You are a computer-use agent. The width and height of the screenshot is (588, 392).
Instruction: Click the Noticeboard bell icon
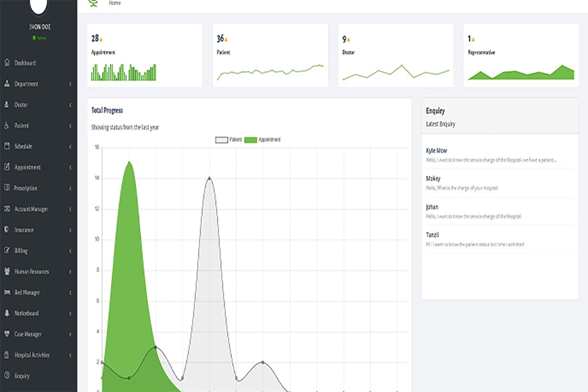[x=7, y=313]
